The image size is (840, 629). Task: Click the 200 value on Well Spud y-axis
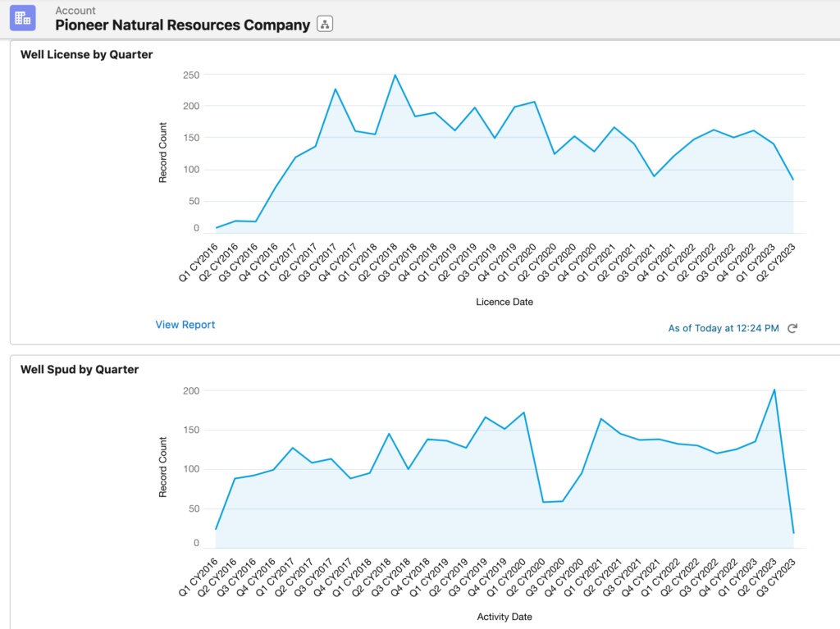pyautogui.click(x=191, y=391)
